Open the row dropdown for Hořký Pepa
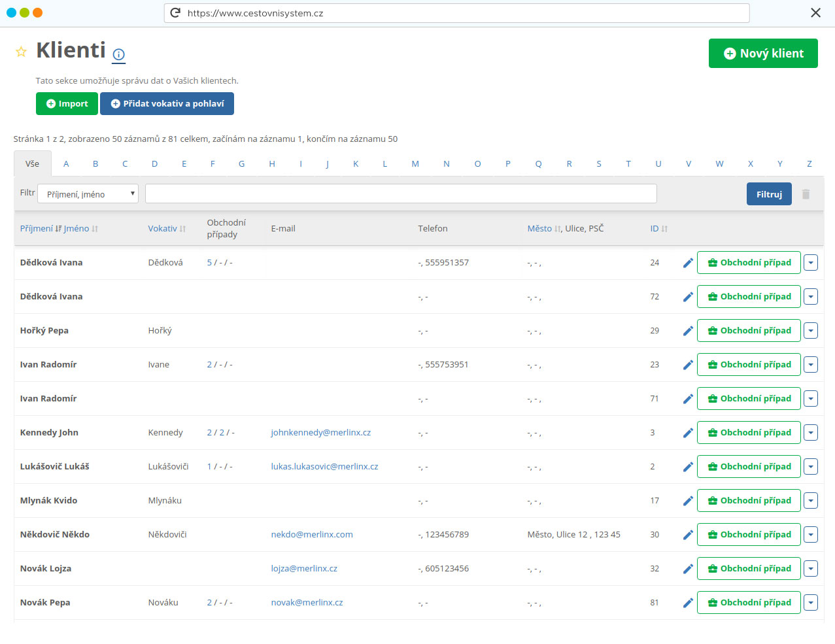This screenshot has height=644, width=835. (811, 331)
